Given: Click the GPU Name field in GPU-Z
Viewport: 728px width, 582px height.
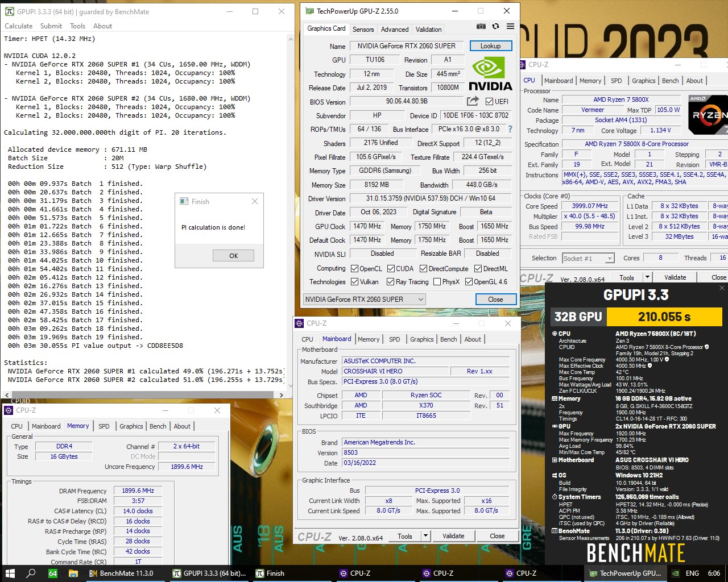Looking at the screenshot, I should 407,46.
